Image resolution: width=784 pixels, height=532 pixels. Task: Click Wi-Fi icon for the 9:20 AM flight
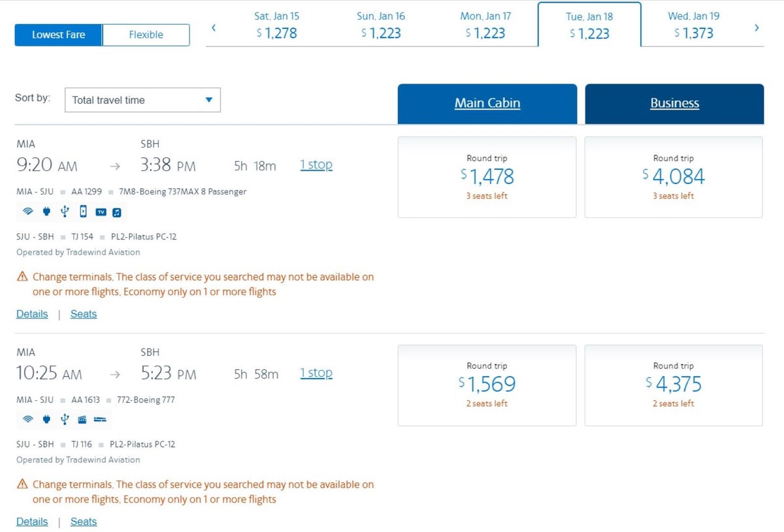[28, 211]
